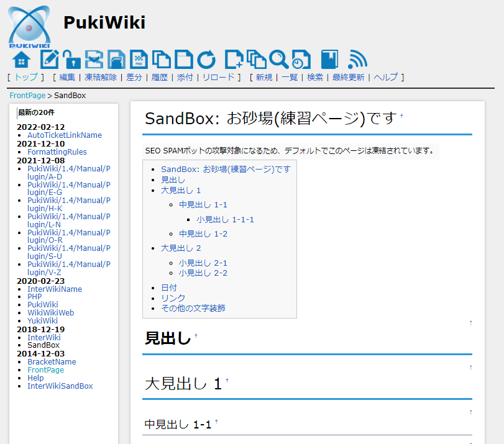Open PHP sidebar link
Viewport: 504px width, 444px height.
coord(35,297)
